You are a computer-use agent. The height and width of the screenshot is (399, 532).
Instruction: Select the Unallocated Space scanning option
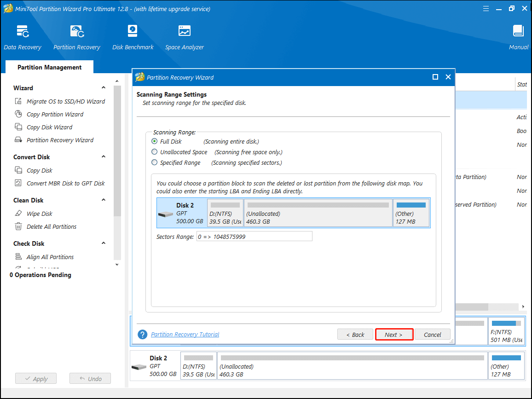pyautogui.click(x=154, y=152)
